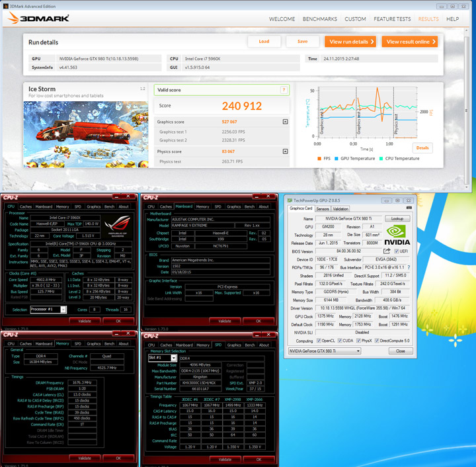Screen dimensions: 476x467
Task: Open Graphics tab in CPU-Z memory window
Action: pos(93,344)
